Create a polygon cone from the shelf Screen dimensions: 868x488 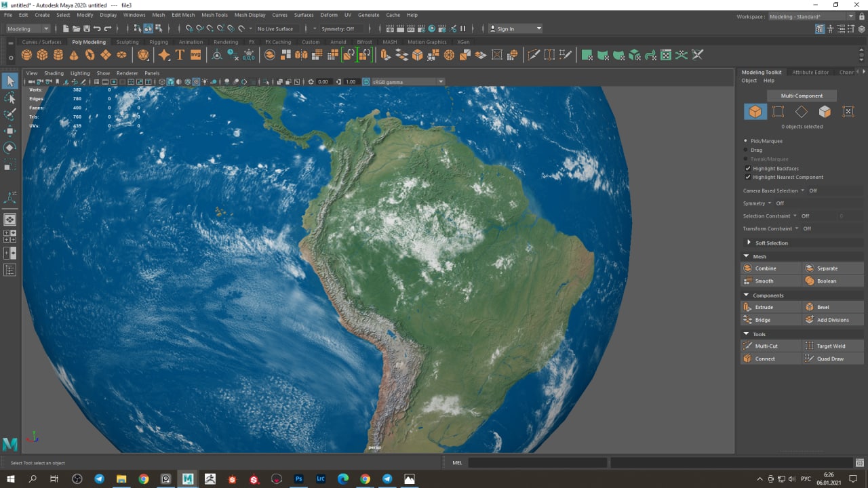tap(74, 55)
